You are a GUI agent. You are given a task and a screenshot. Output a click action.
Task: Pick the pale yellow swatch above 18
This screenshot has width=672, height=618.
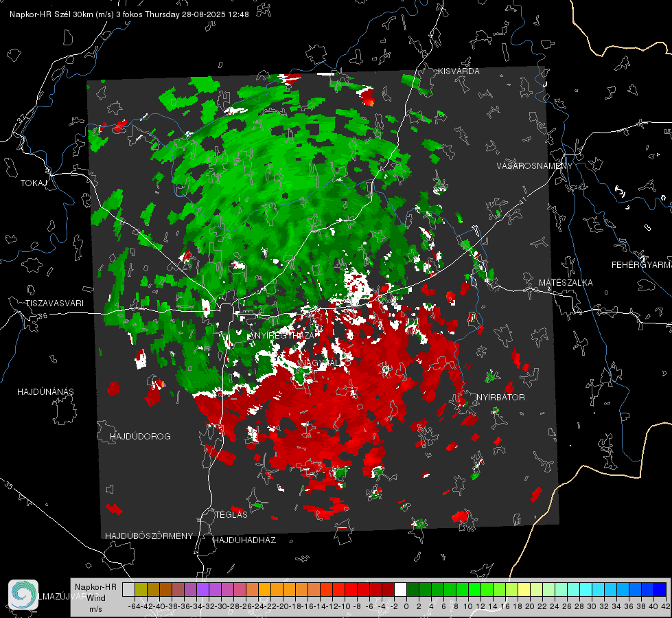pyautogui.click(x=524, y=589)
